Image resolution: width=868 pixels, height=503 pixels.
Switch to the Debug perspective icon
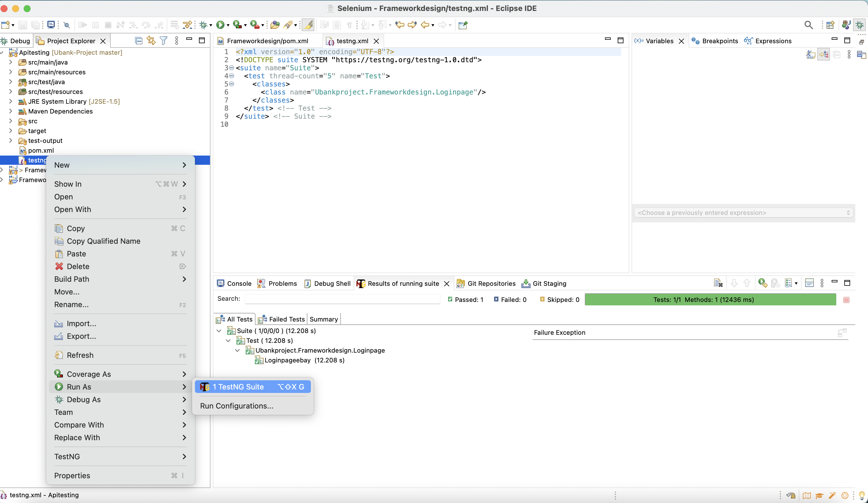(x=860, y=25)
